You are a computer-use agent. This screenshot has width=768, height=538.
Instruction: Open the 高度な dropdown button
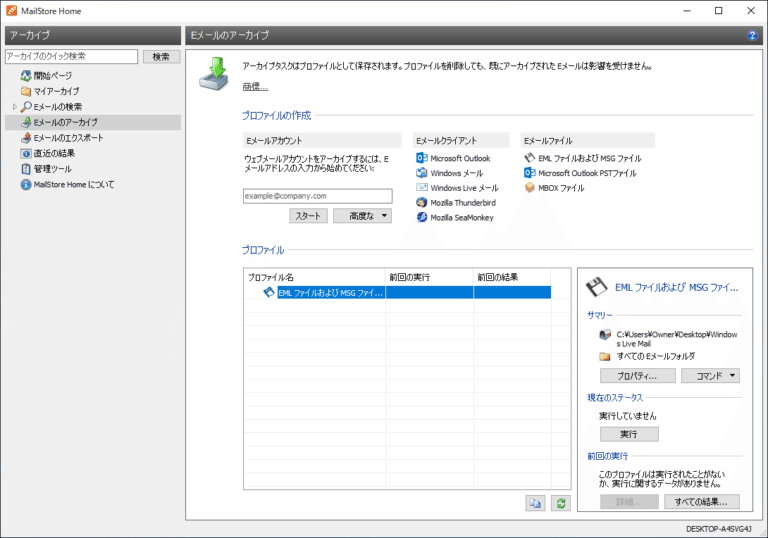coord(362,216)
